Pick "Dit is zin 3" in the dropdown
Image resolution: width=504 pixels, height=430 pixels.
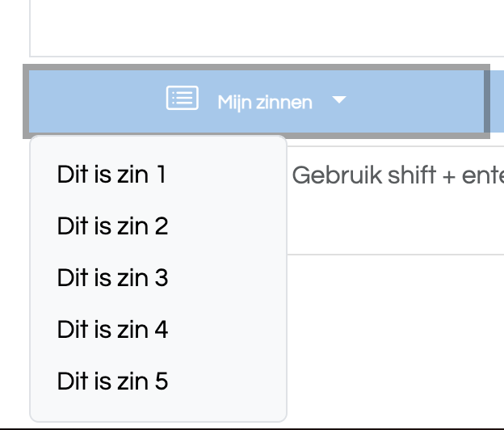point(158,278)
